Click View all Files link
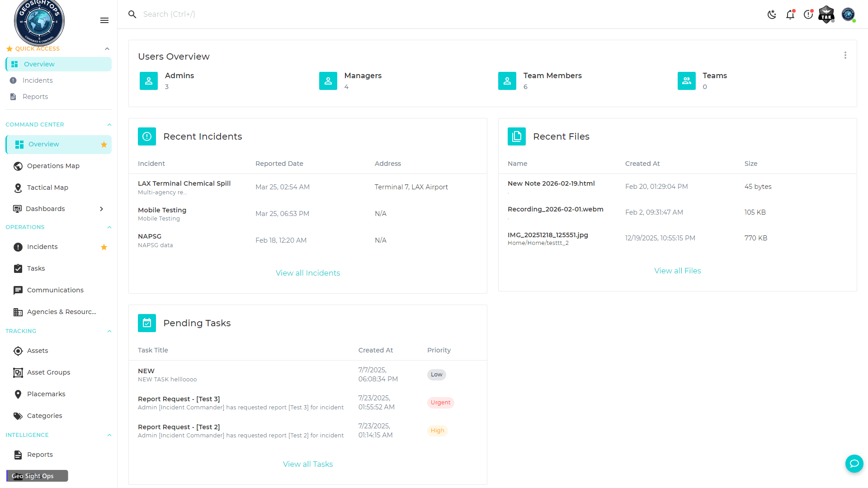 677,271
